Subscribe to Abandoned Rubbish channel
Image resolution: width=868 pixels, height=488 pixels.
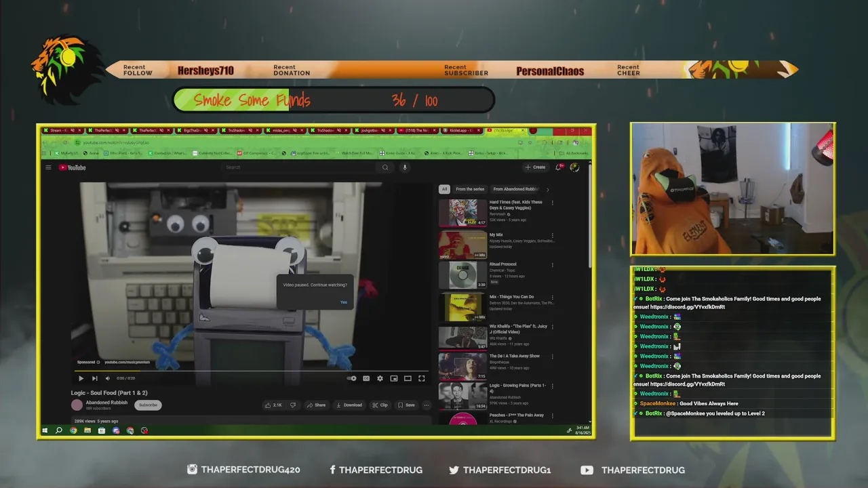coord(148,405)
